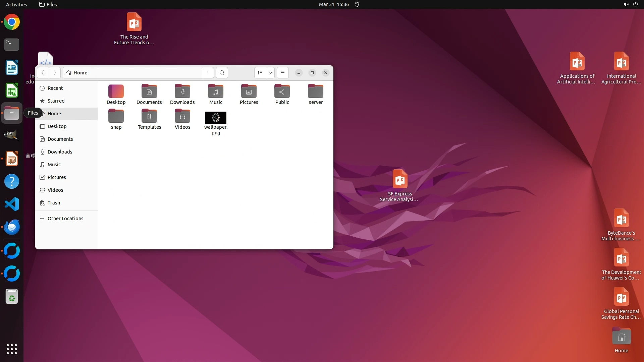Click Other Locations in sidebar
Screen dimensions: 644x362
pyautogui.click(x=65, y=219)
